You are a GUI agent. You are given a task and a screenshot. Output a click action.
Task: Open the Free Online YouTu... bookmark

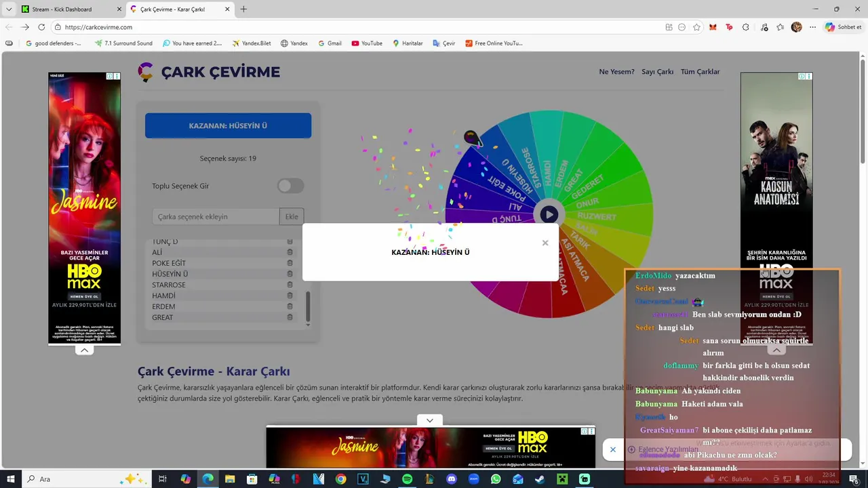494,43
